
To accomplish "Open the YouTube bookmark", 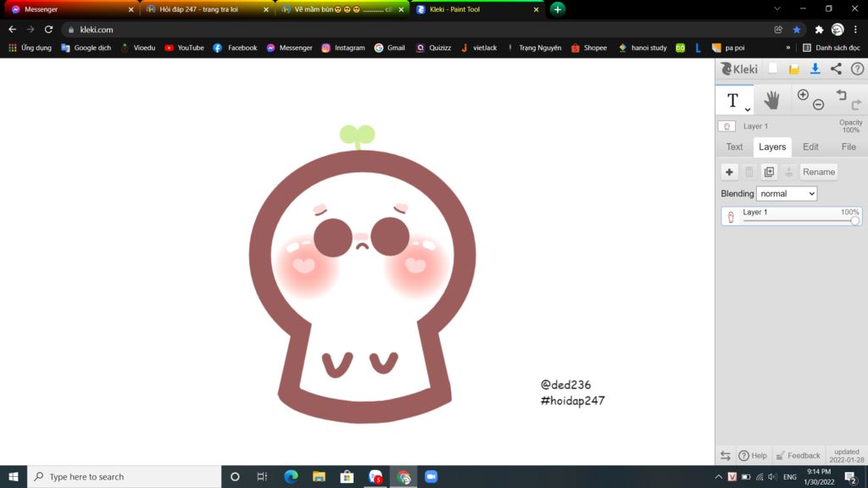I will click(184, 47).
